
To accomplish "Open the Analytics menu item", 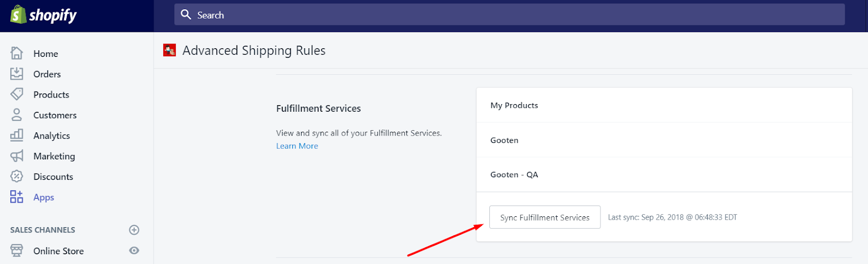I will 52,136.
